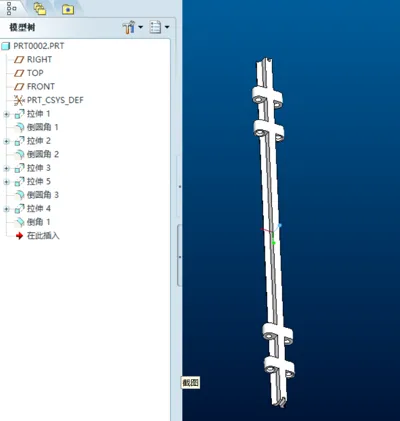Expand the 拉伸 4 feature
The image size is (400, 421).
click(x=6, y=209)
